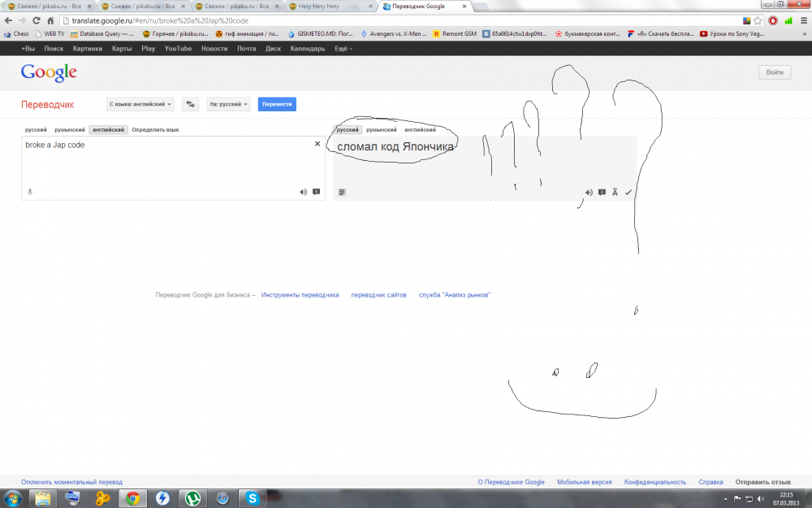Open 'Мобильная версия' footer link

[x=584, y=482]
